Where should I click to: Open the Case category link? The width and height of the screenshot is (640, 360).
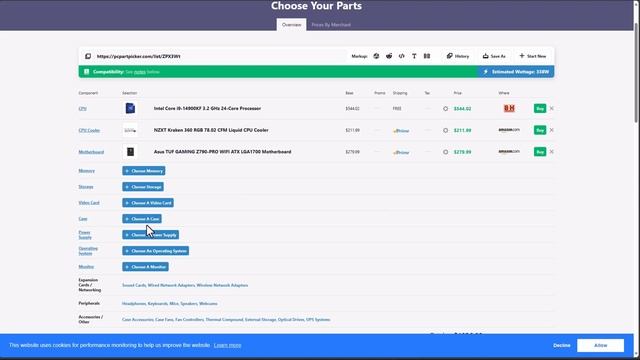82,219
